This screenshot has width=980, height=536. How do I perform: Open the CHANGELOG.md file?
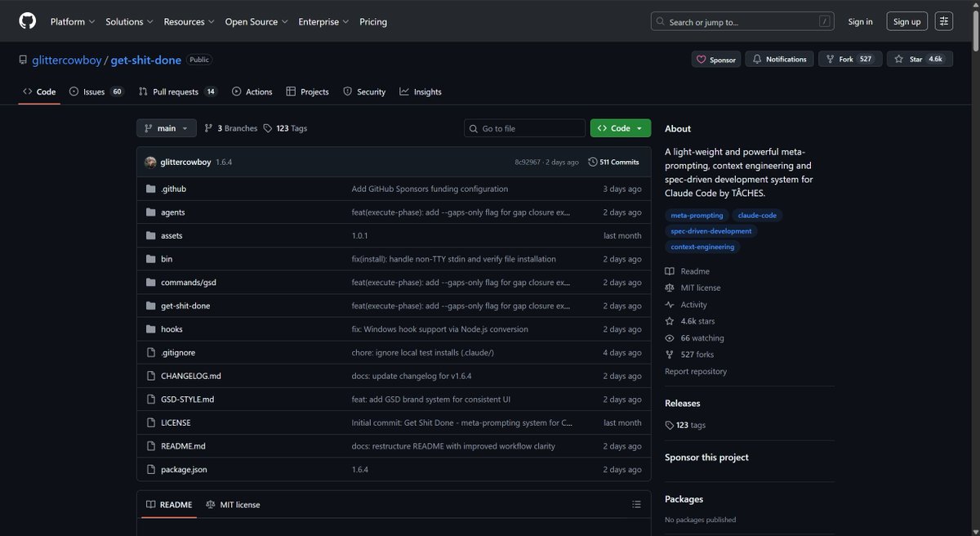[191, 376]
